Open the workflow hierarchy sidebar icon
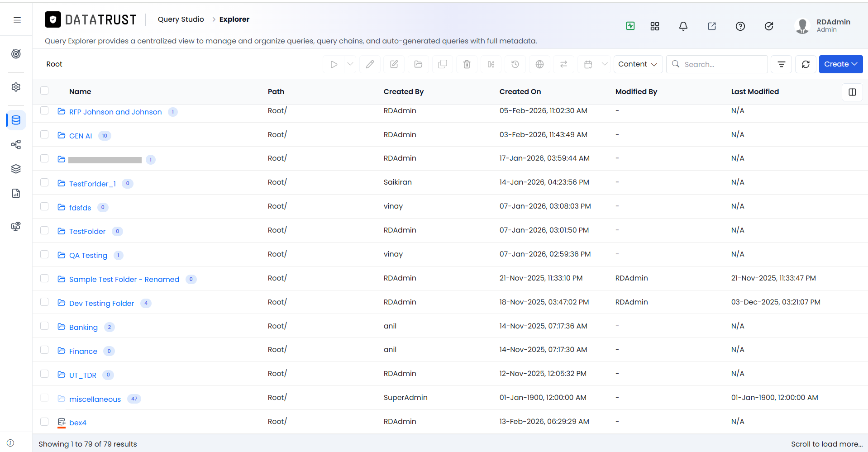 click(16, 145)
